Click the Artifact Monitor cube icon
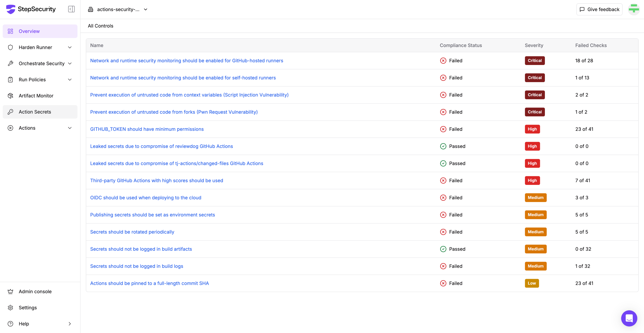This screenshot has width=644, height=333. (10, 96)
